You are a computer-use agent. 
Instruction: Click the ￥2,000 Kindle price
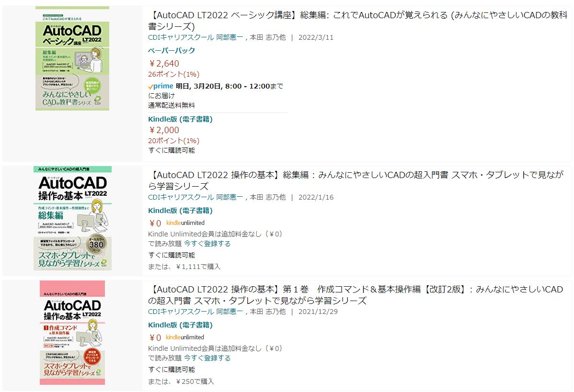coord(164,130)
